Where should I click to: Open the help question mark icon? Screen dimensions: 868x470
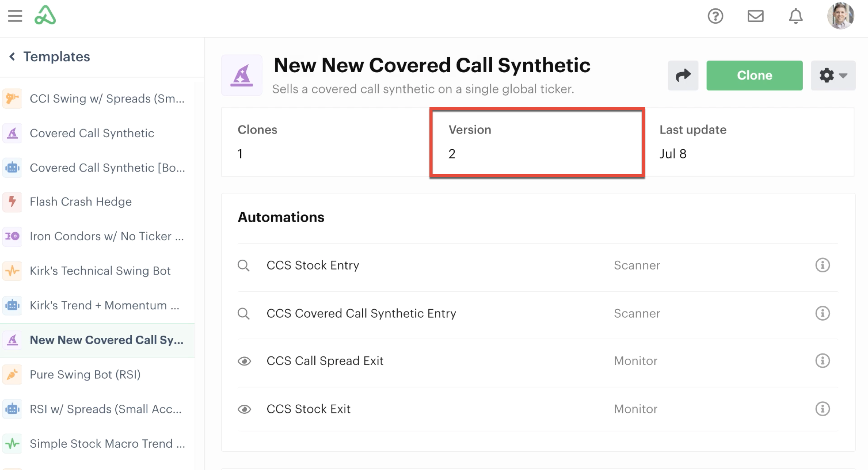click(x=715, y=16)
